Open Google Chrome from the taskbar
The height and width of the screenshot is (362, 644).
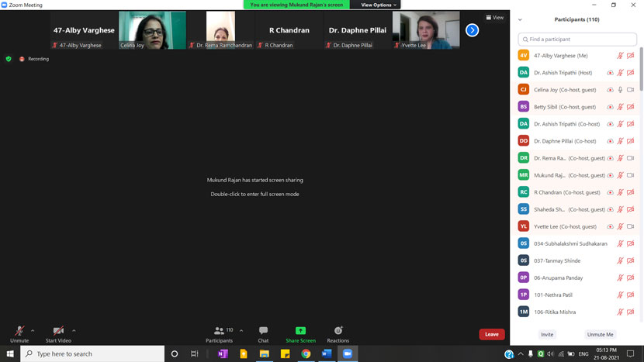tap(306, 353)
